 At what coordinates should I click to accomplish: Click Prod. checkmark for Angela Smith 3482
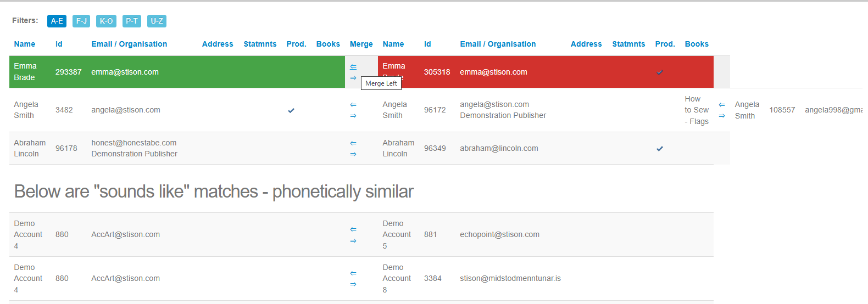click(291, 110)
